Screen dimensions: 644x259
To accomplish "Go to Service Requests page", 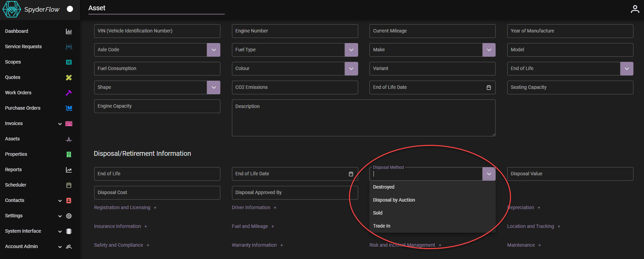I will coord(23,46).
